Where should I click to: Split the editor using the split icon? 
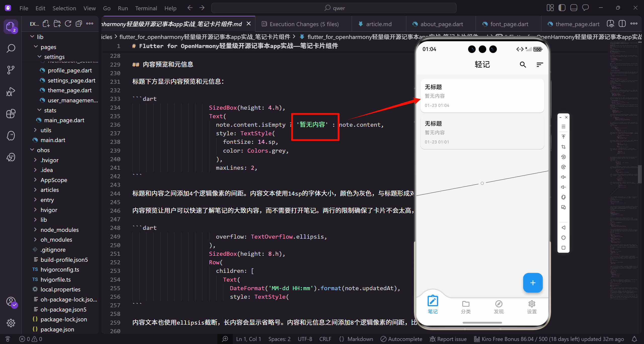point(622,23)
